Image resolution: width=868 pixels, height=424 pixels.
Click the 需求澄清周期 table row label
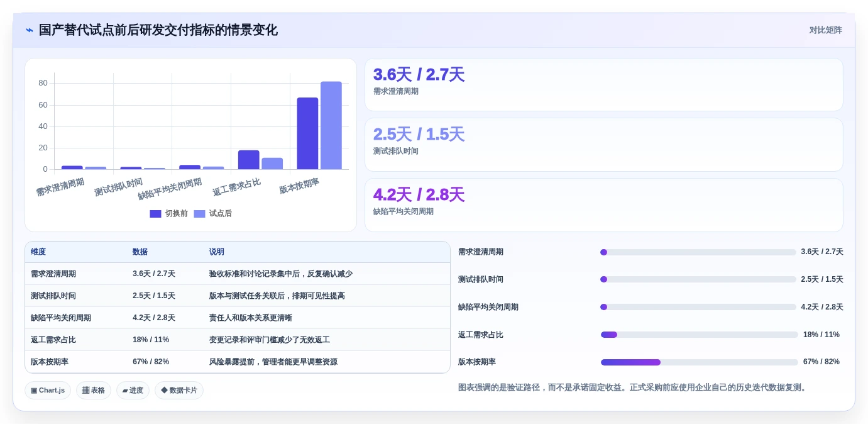coord(53,274)
